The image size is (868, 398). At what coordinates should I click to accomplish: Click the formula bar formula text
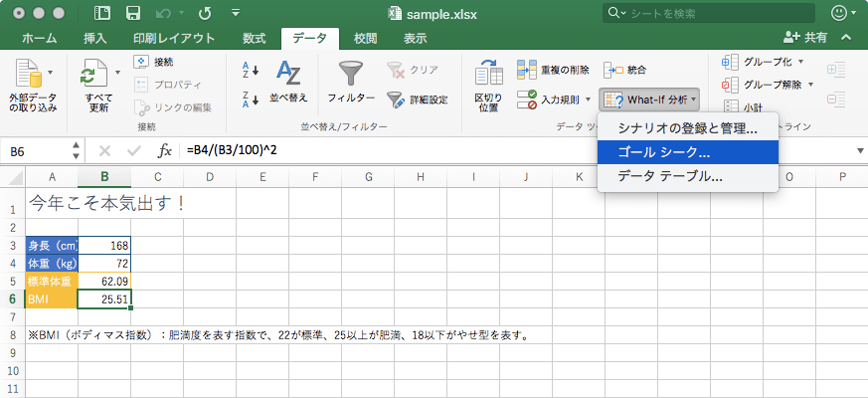click(232, 150)
